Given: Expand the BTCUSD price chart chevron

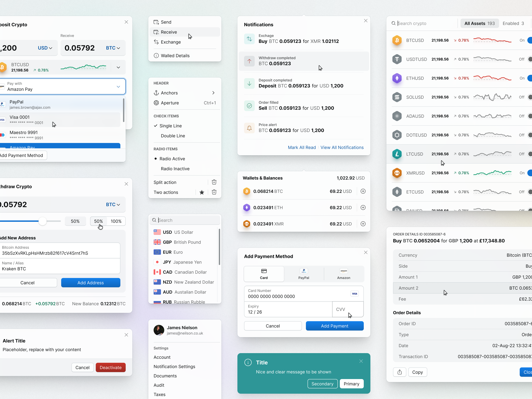Looking at the screenshot, I should tap(118, 67).
